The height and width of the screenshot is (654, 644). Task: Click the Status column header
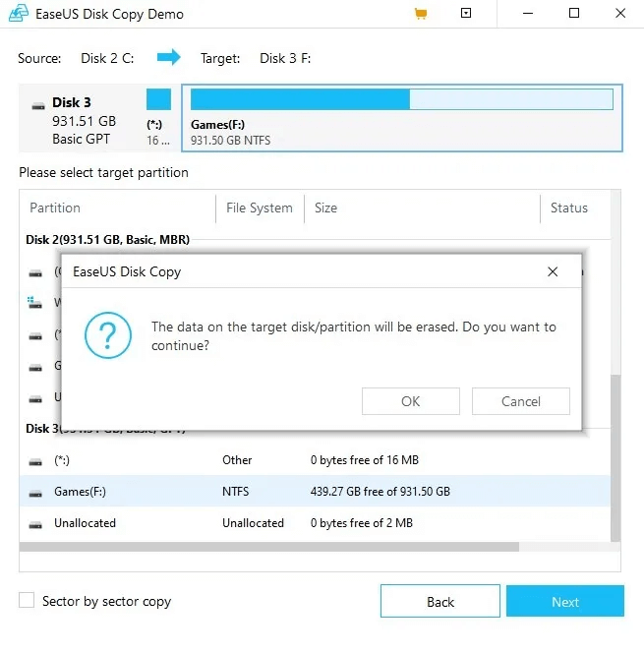click(x=569, y=208)
